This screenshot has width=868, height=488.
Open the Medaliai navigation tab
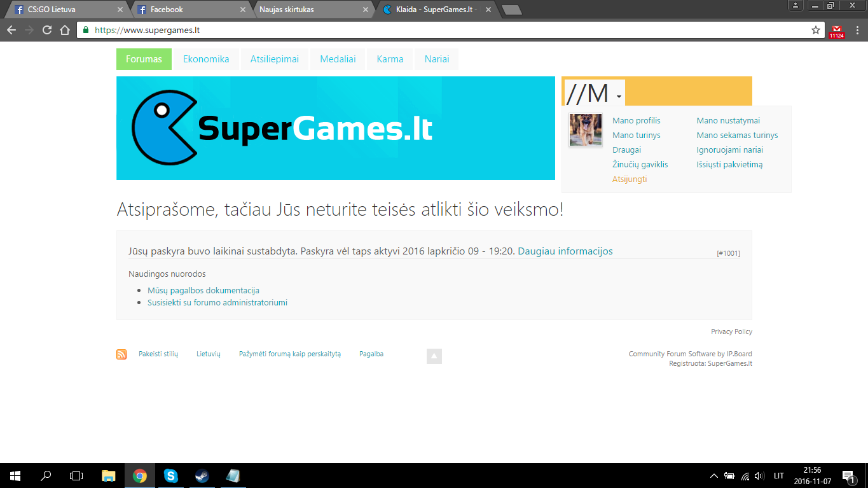tap(338, 59)
